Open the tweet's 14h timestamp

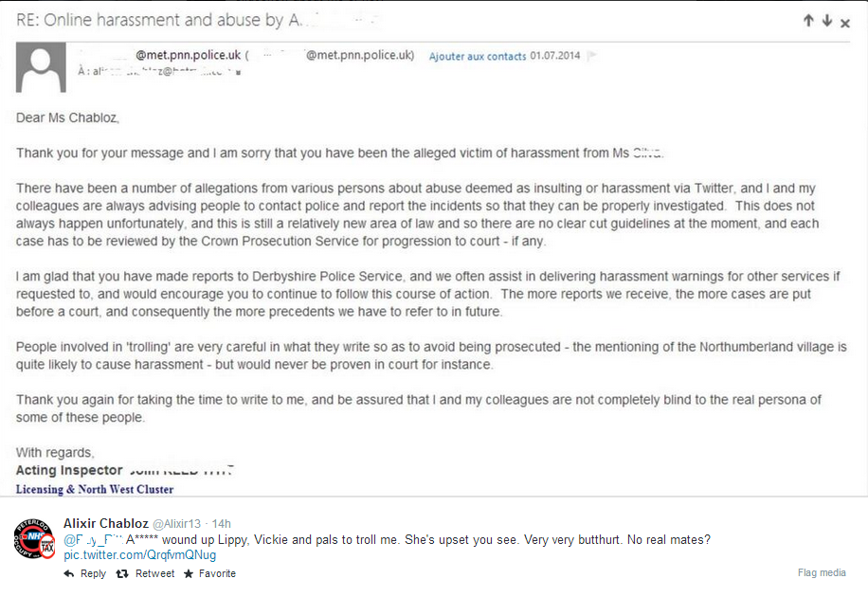[221, 524]
